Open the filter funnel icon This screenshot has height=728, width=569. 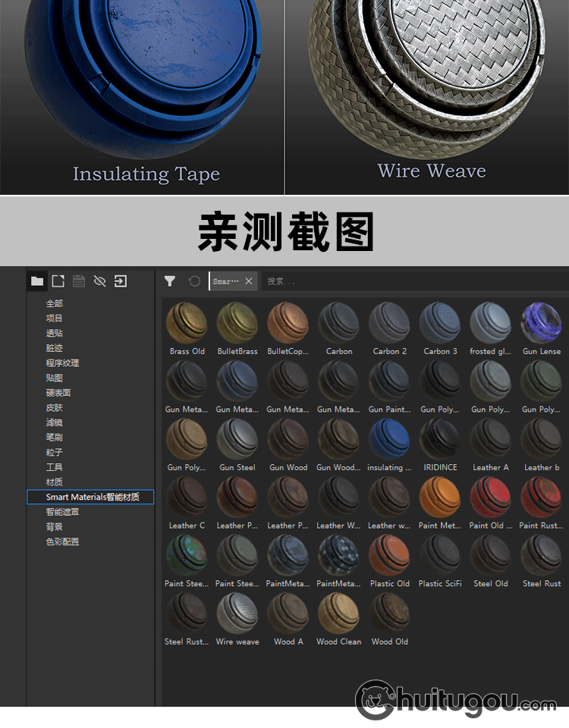click(170, 281)
